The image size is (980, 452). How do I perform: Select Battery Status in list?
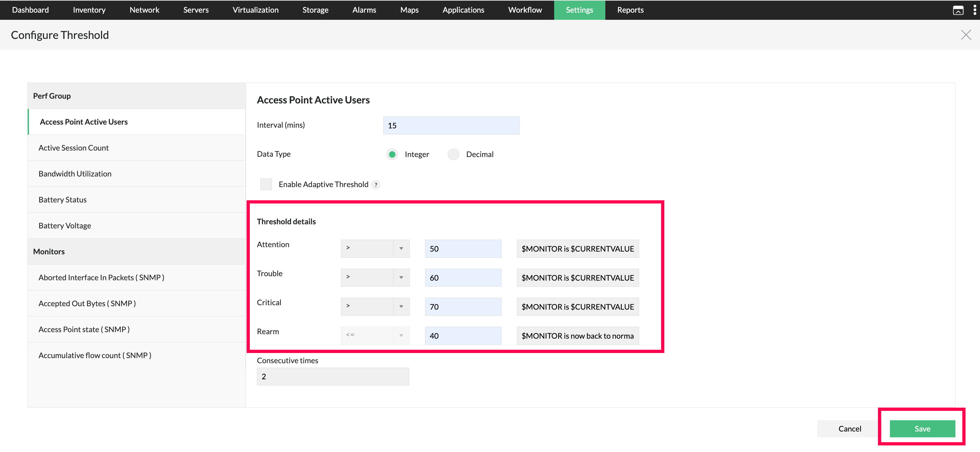click(x=137, y=199)
